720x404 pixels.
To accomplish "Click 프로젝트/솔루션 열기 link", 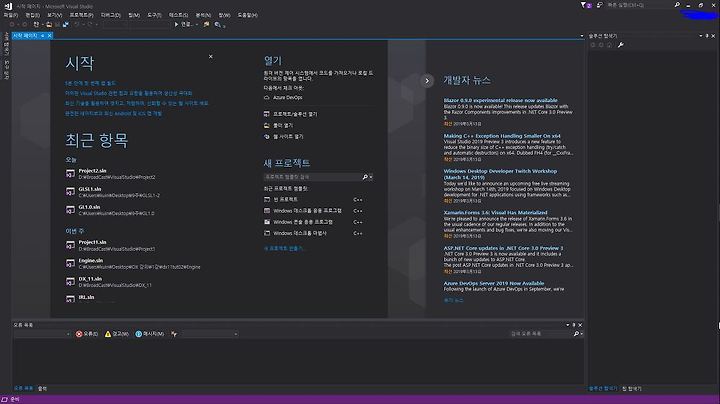I will point(295,114).
